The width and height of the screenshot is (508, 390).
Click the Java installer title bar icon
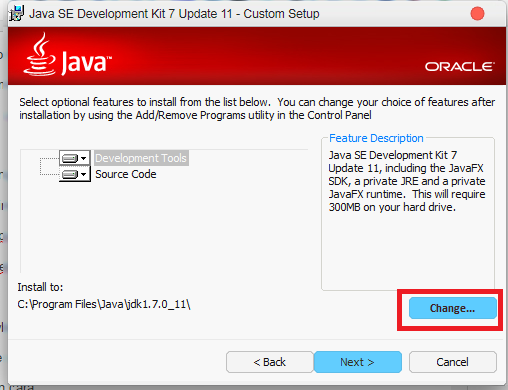click(x=17, y=14)
